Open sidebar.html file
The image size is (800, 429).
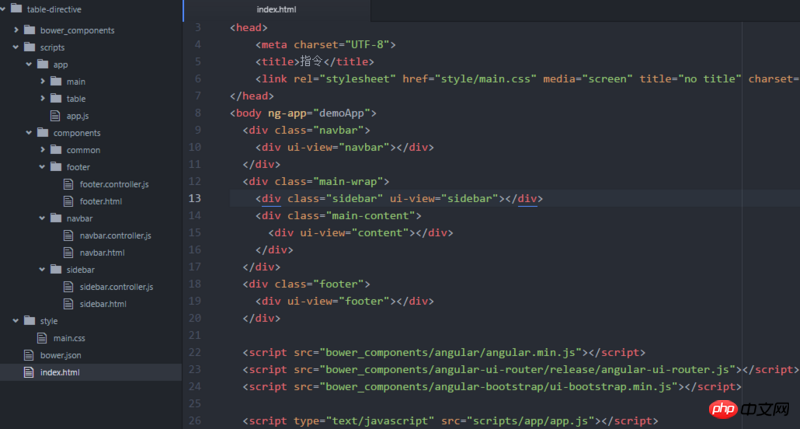click(x=103, y=304)
